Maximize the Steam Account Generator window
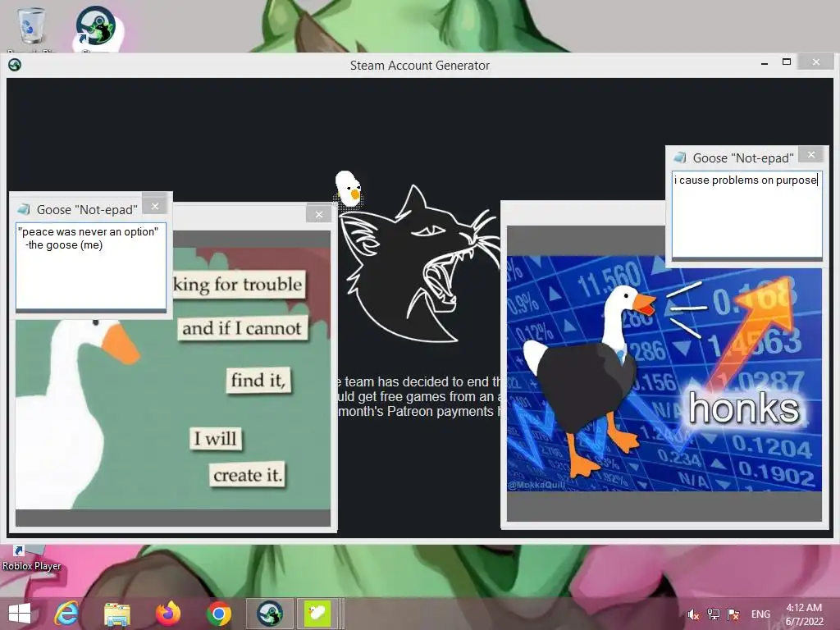840x630 pixels. coord(787,62)
